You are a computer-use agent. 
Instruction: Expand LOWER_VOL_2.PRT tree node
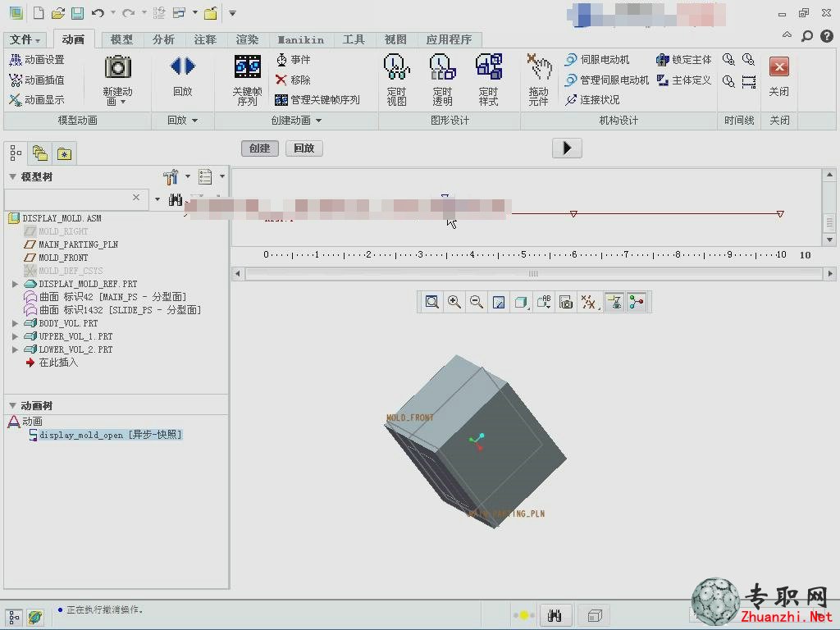click(15, 349)
